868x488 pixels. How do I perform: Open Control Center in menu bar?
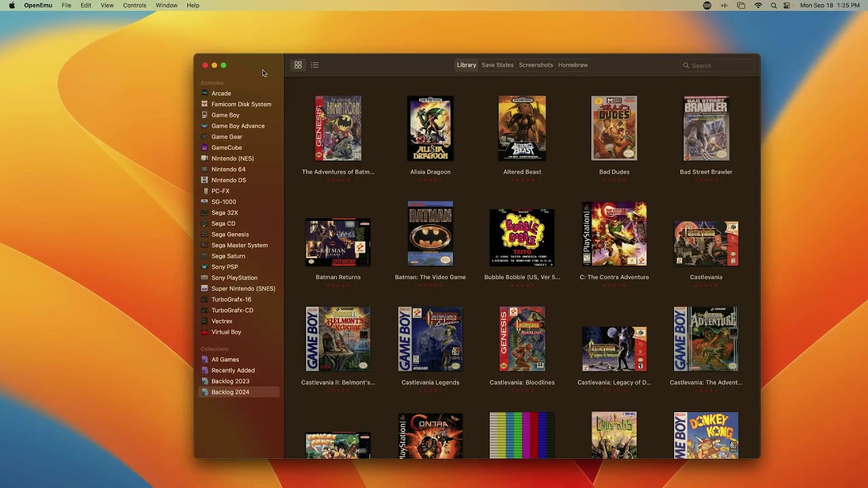pos(787,5)
